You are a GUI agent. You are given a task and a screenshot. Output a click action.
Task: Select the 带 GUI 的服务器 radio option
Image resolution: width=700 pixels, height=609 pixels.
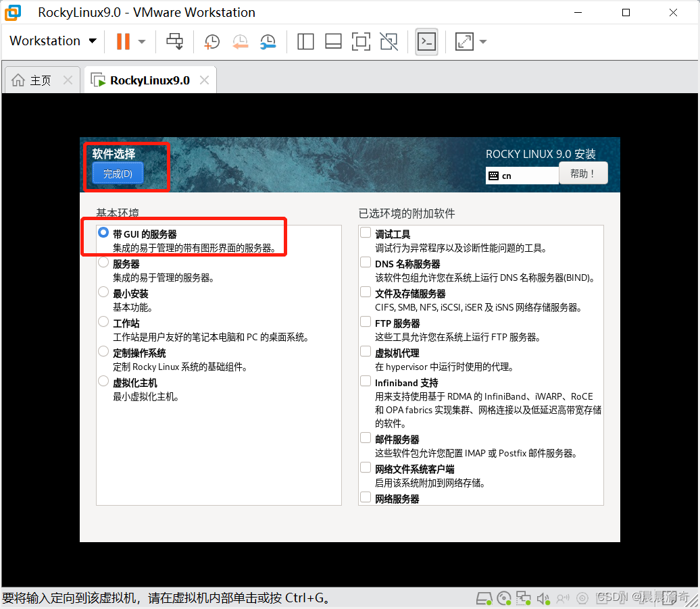click(x=103, y=232)
